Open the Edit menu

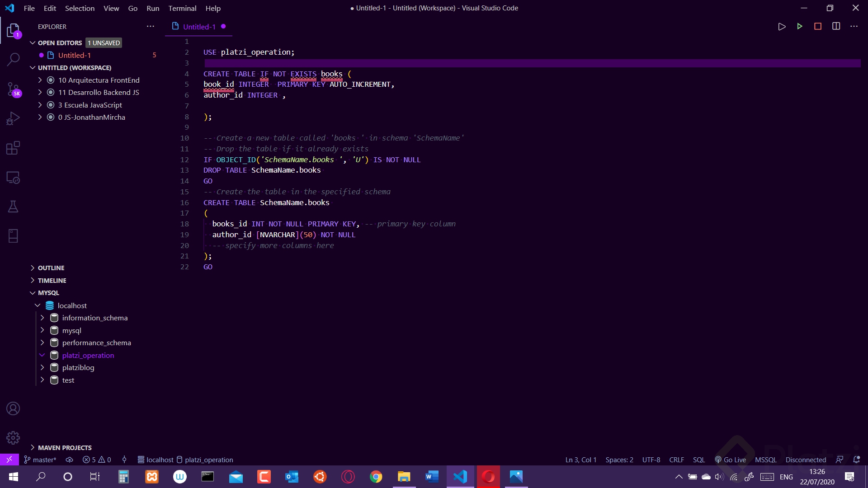click(50, 8)
